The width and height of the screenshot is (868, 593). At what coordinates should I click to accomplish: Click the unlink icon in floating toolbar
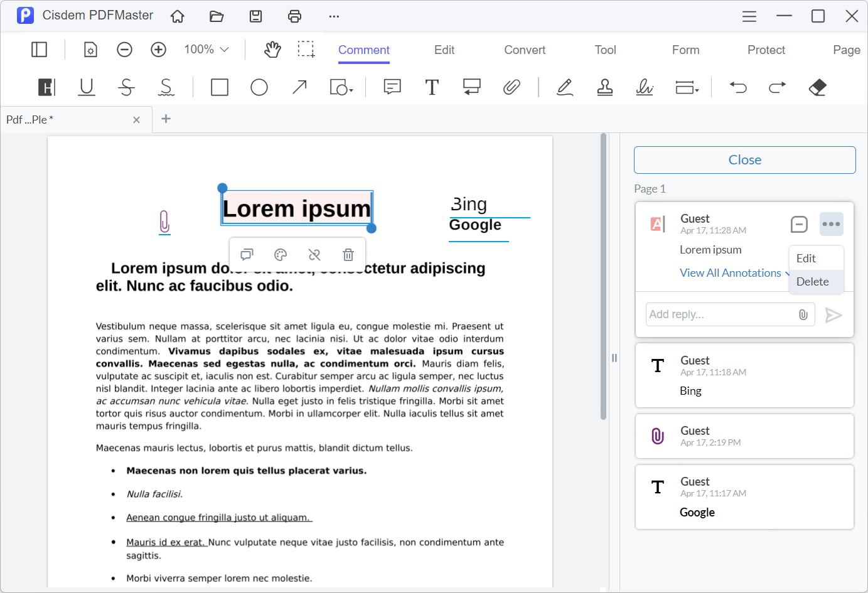(x=314, y=254)
